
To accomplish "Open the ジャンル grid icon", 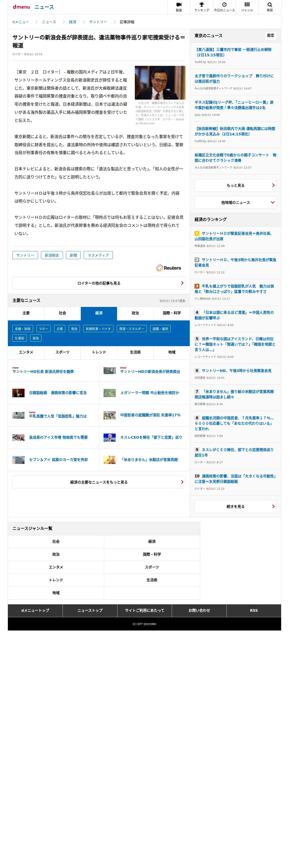I will (247, 7).
